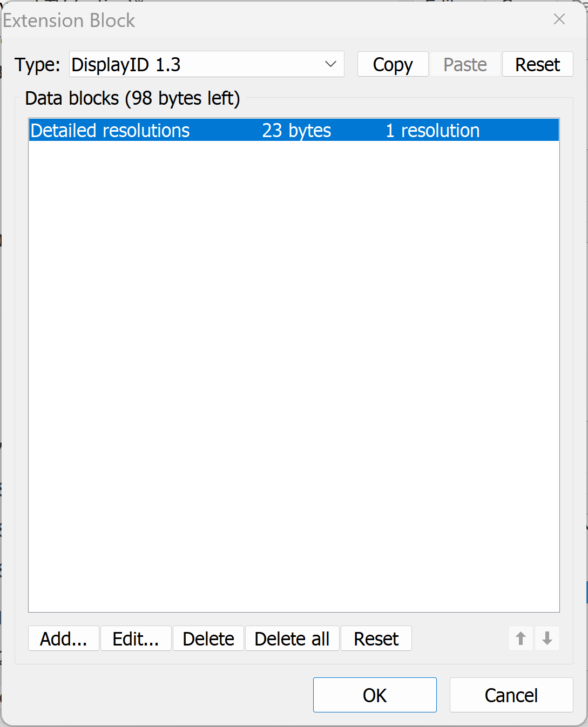Expand the Type dropdown chevron
This screenshot has height=727, width=588.
click(330, 64)
